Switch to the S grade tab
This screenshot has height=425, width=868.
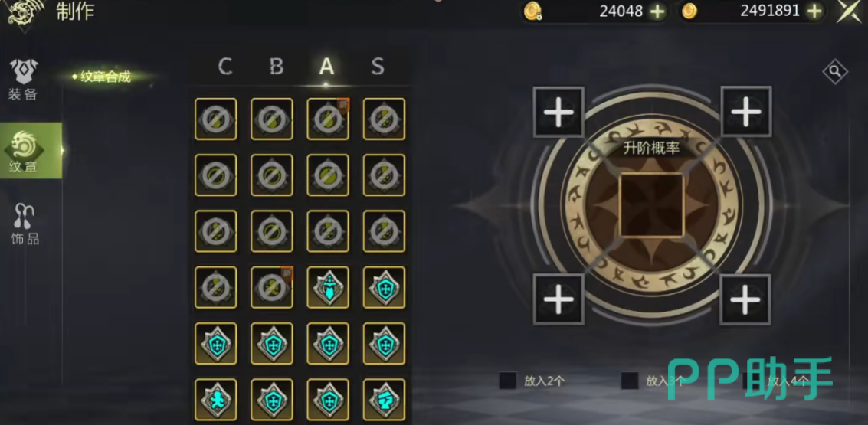[x=378, y=67]
